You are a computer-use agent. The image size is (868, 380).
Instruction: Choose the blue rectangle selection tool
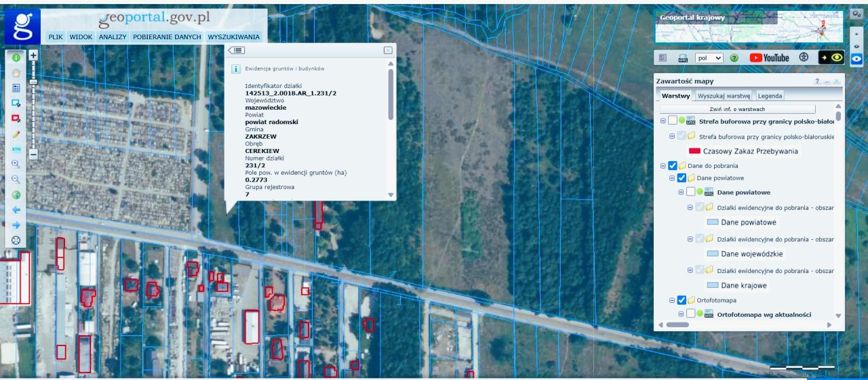pyautogui.click(x=16, y=103)
